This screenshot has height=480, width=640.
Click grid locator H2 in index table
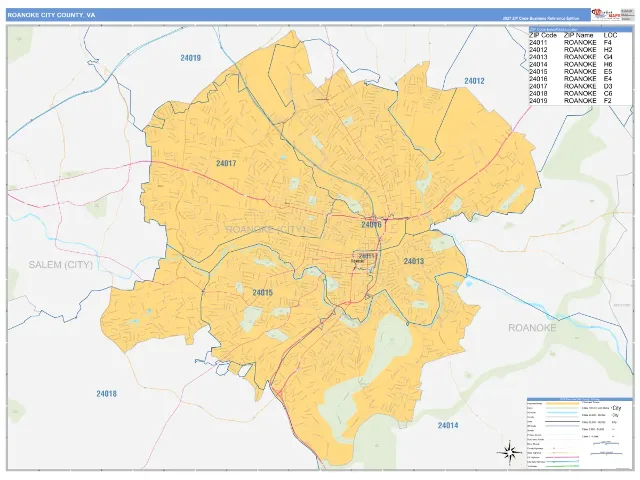608,50
